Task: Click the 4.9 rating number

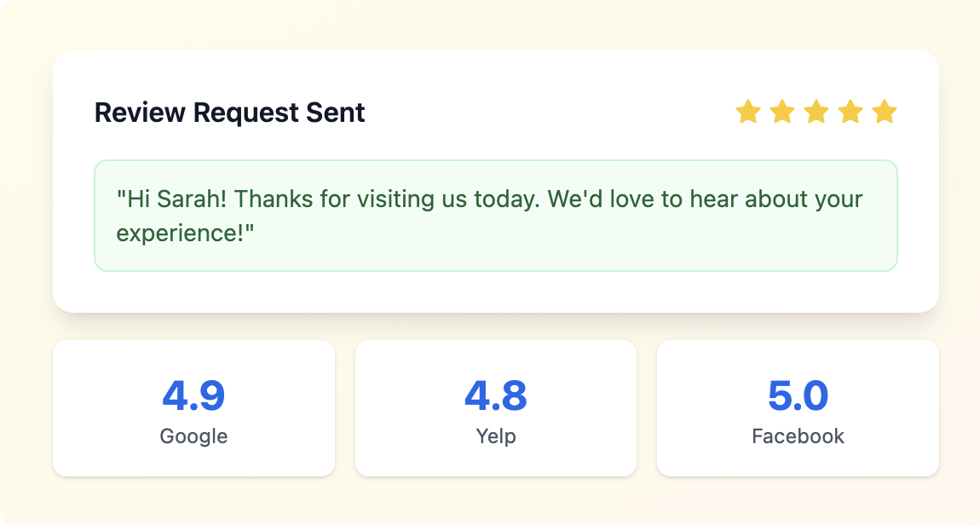Action: (193, 395)
